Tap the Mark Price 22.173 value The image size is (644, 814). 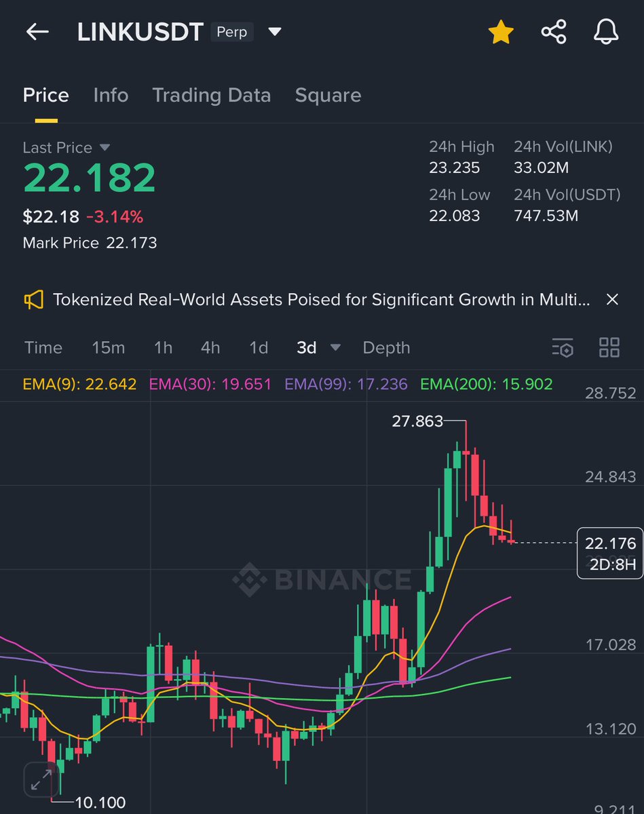[132, 243]
